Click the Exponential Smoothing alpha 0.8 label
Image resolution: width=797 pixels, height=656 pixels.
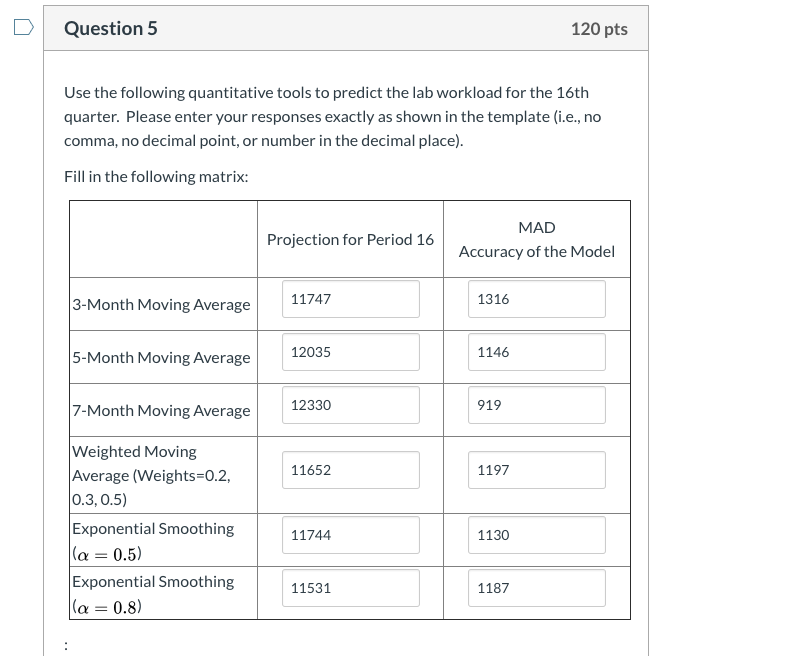[153, 593]
